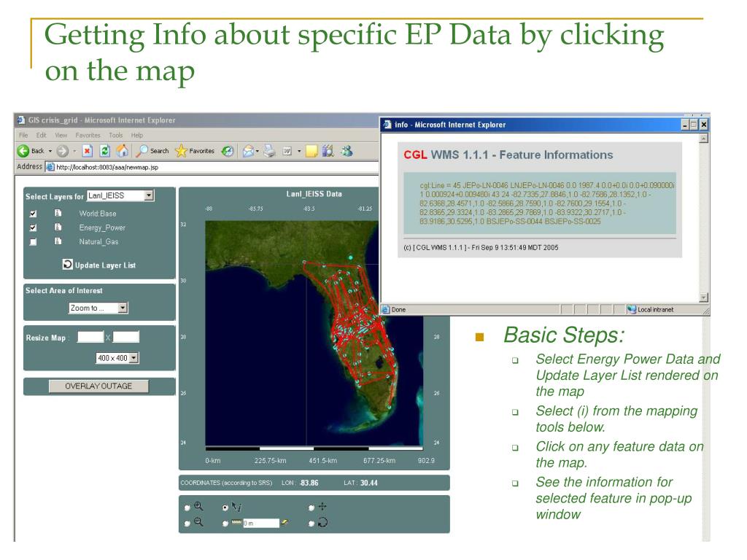The image size is (747, 560).
Task: Click the Home icon in IE toolbar
Action: tap(123, 151)
